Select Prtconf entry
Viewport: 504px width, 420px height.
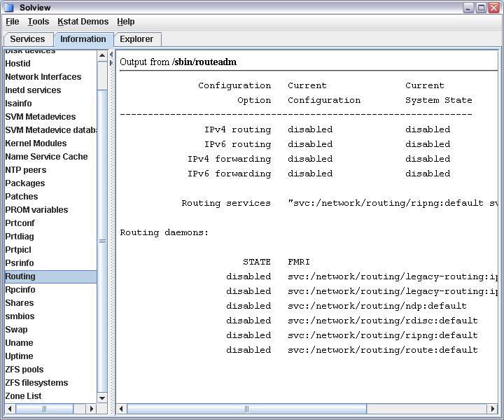coord(51,223)
